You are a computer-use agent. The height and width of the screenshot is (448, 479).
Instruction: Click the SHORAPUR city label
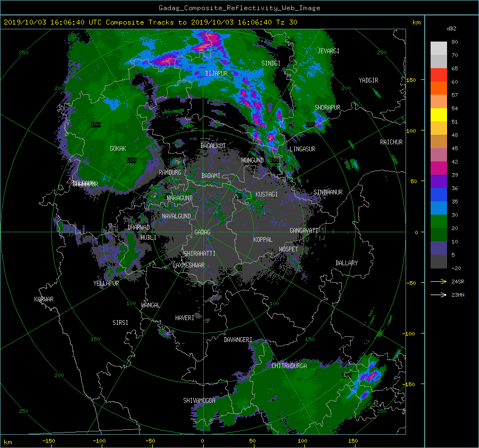tap(327, 108)
